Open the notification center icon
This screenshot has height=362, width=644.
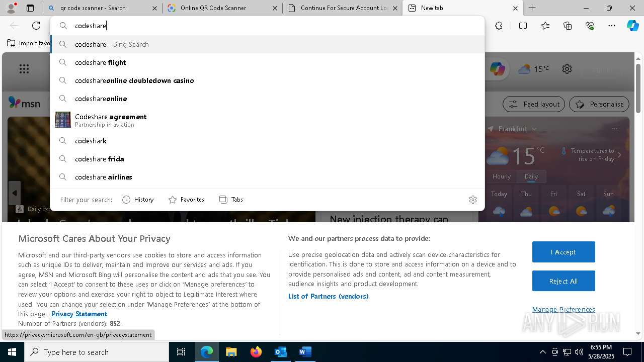click(x=627, y=352)
